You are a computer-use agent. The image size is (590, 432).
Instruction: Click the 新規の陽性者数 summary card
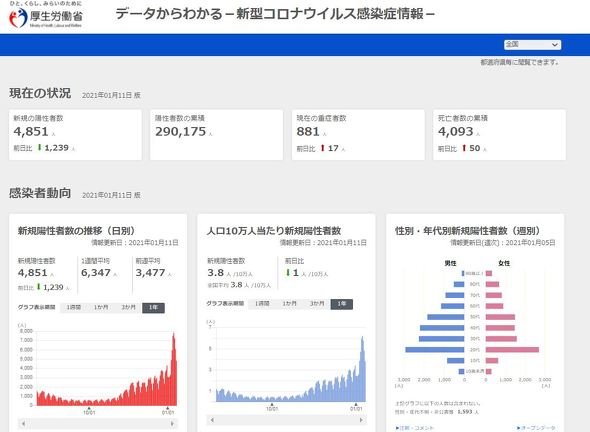click(x=75, y=135)
